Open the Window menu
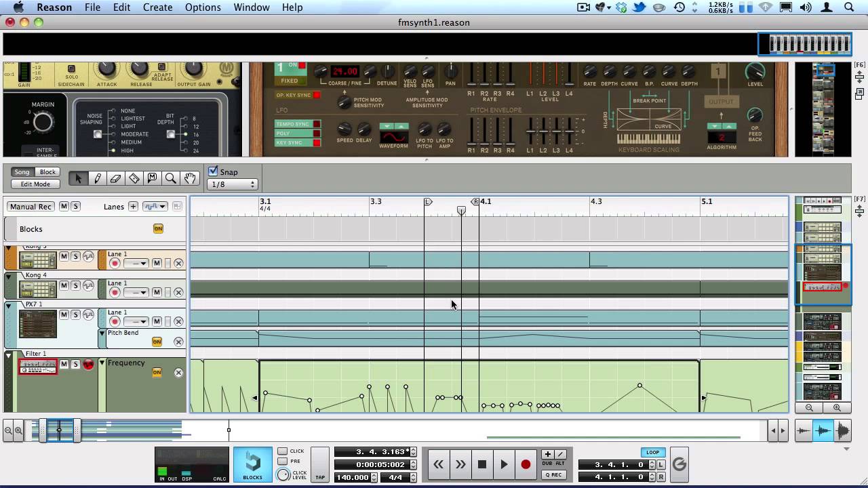Screen dimensions: 868x488 [x=252, y=7]
